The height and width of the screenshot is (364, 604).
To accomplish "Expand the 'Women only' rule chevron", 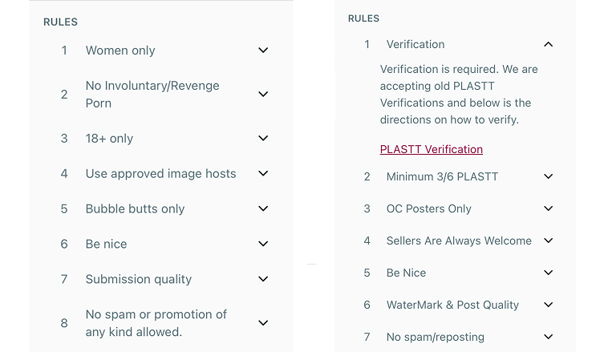I will click(x=263, y=51).
